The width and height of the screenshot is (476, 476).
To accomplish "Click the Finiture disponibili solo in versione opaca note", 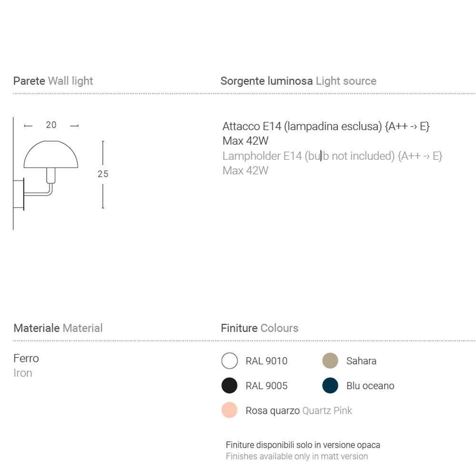I will [x=303, y=445].
